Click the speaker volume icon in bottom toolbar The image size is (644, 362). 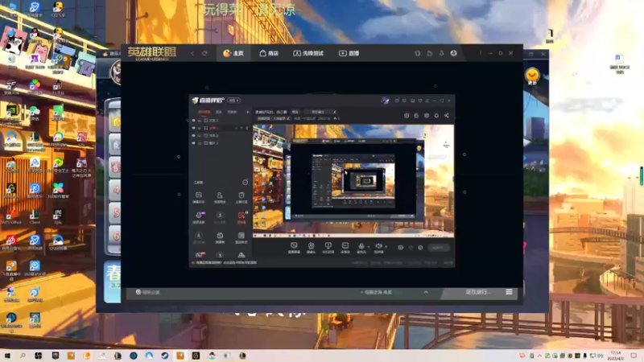(378, 247)
